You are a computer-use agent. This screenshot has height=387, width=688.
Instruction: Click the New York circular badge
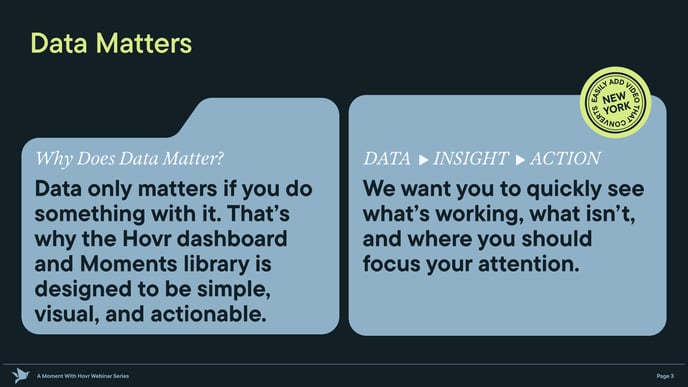(615, 103)
